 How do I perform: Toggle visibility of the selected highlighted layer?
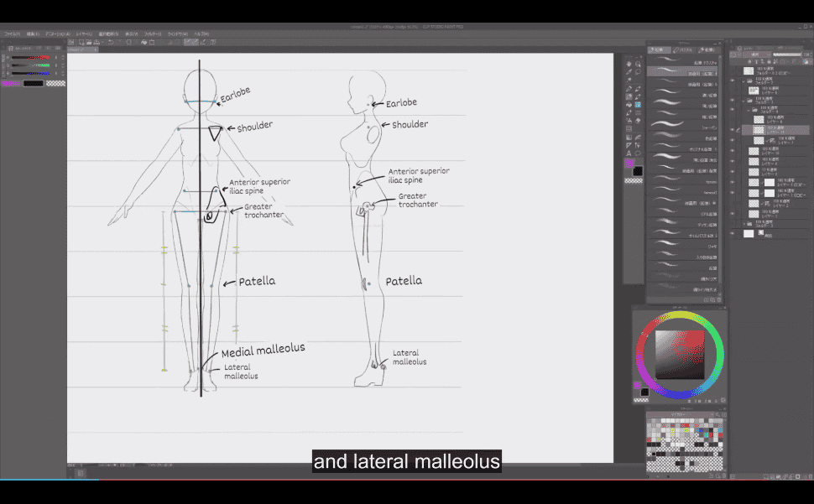[x=733, y=130]
